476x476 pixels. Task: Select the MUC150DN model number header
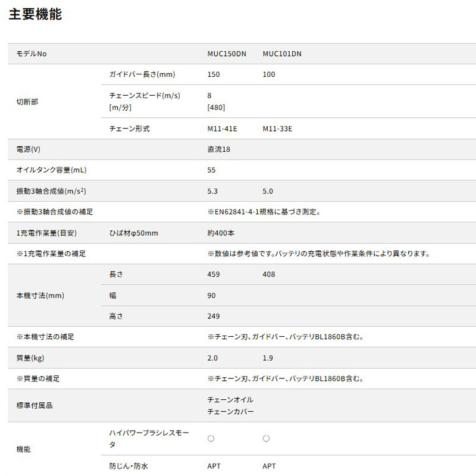point(227,54)
